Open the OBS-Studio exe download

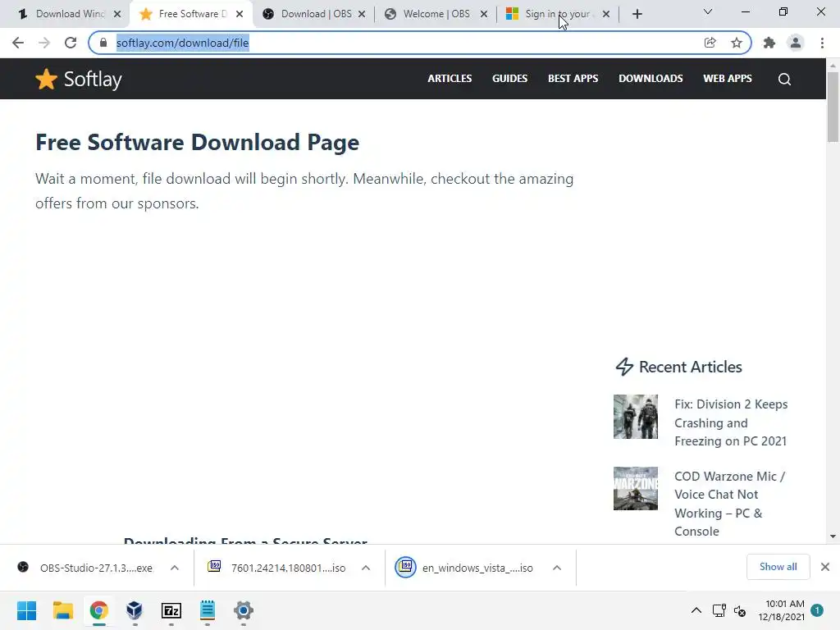pyautogui.click(x=85, y=568)
